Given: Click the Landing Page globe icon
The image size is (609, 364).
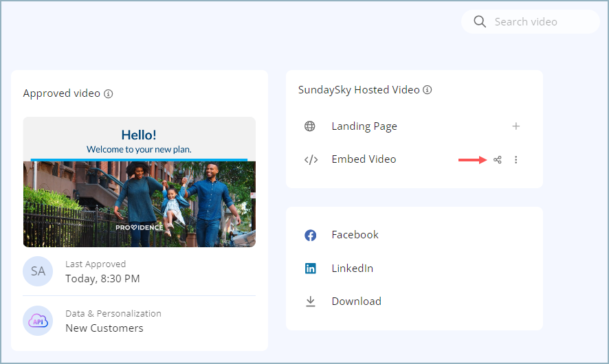Looking at the screenshot, I should pos(309,126).
